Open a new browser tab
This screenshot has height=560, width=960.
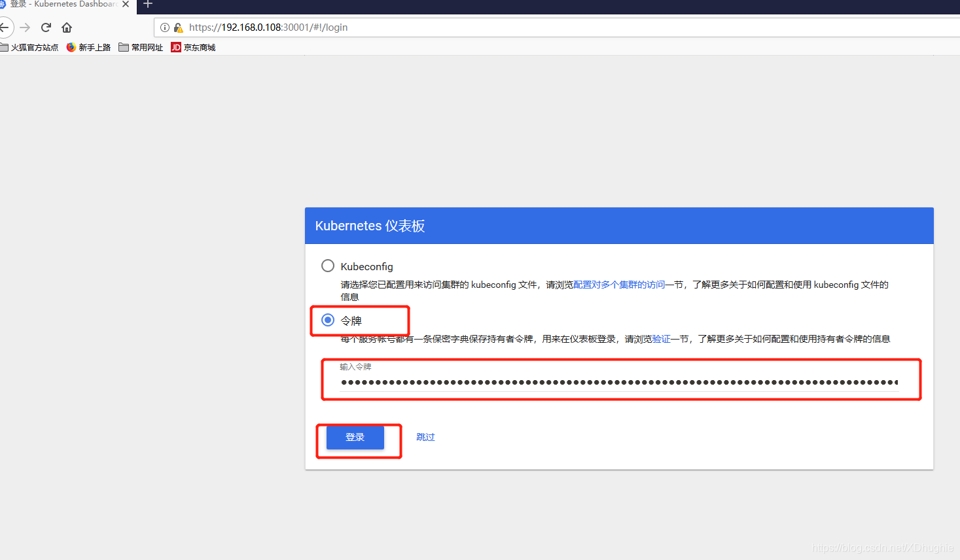tap(147, 5)
